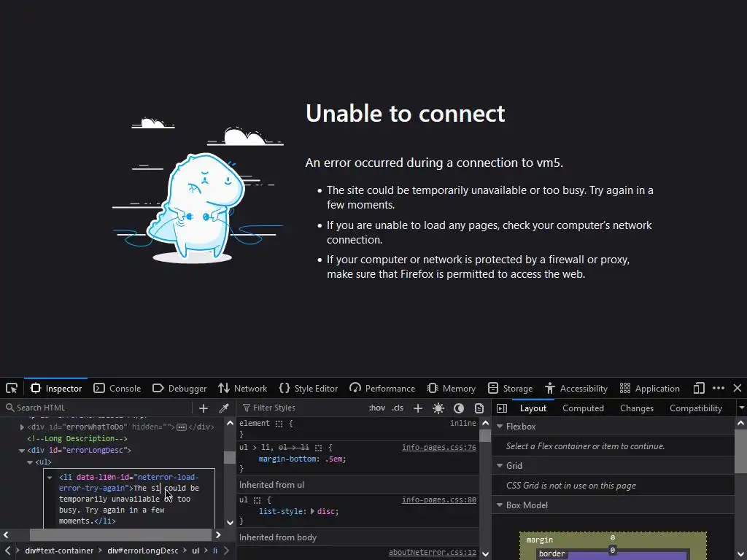
Task: Toggle light color scheme simulation
Action: click(x=438, y=408)
